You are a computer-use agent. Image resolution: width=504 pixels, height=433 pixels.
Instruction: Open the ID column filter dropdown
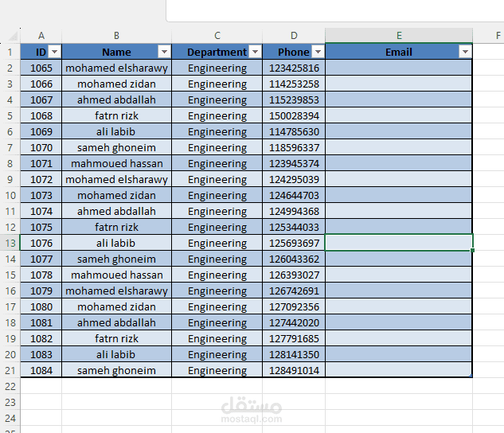55,52
